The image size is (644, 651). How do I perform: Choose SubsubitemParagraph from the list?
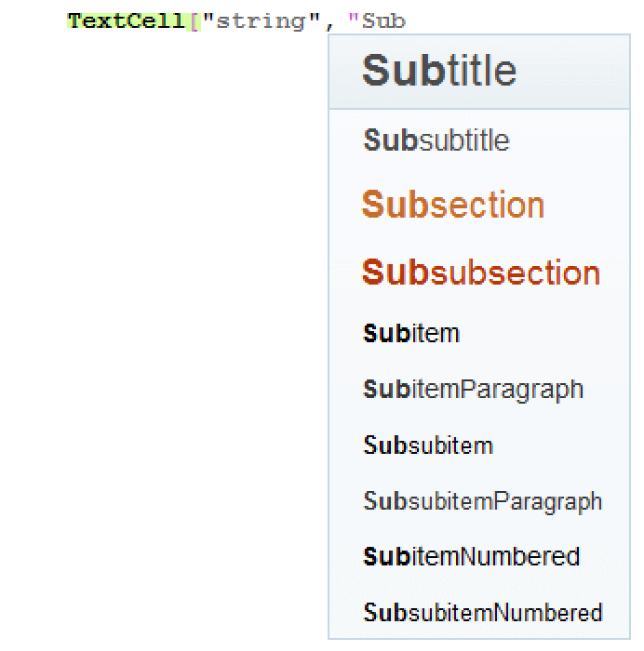point(482,501)
